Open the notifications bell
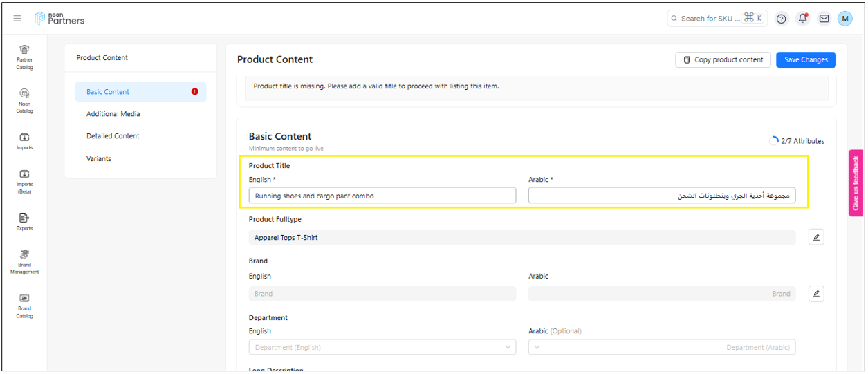This screenshot has width=868, height=374. [x=802, y=19]
